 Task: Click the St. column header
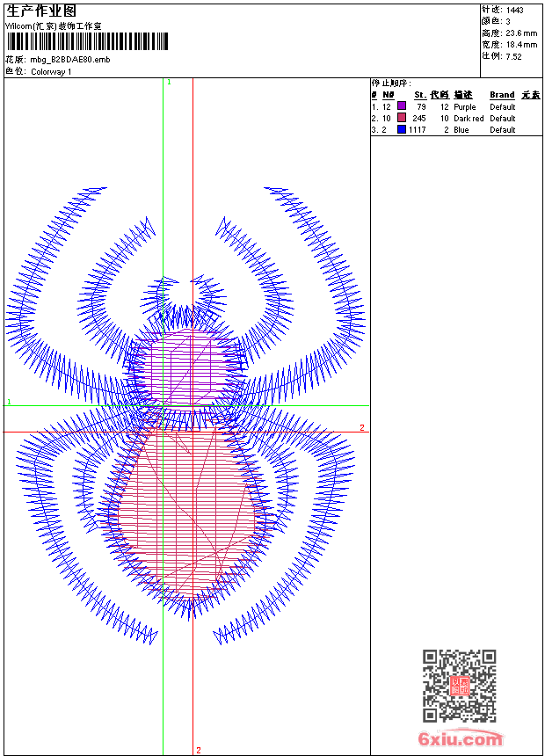[420, 95]
